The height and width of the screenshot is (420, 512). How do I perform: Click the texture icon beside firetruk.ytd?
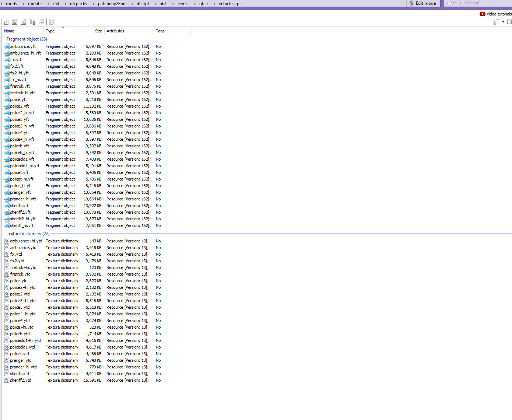point(7,274)
